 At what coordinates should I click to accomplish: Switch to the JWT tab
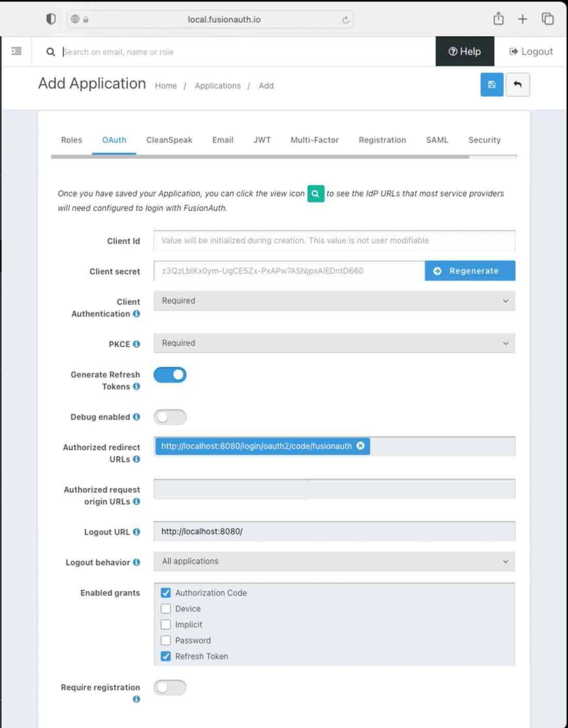(x=262, y=140)
